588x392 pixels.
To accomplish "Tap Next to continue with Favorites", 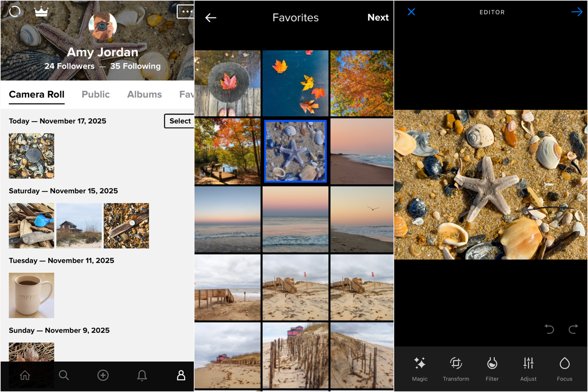I will (x=378, y=17).
